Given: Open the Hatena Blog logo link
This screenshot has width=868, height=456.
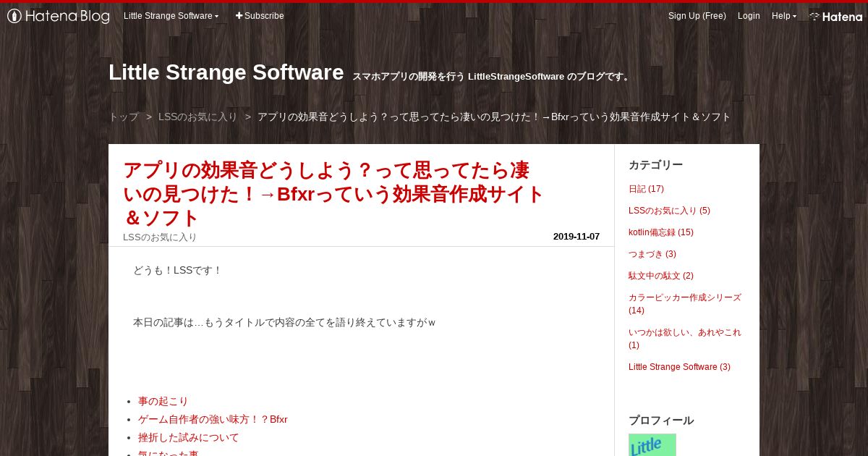Looking at the screenshot, I should (59, 16).
